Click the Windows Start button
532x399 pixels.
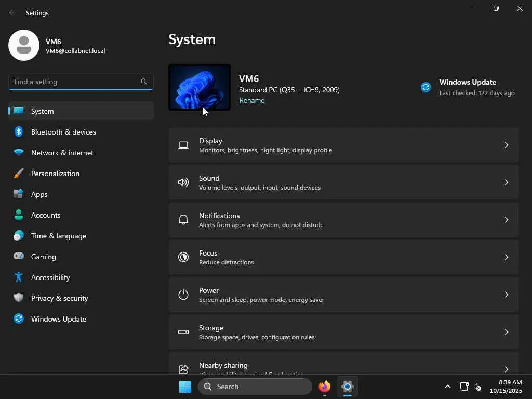185,387
